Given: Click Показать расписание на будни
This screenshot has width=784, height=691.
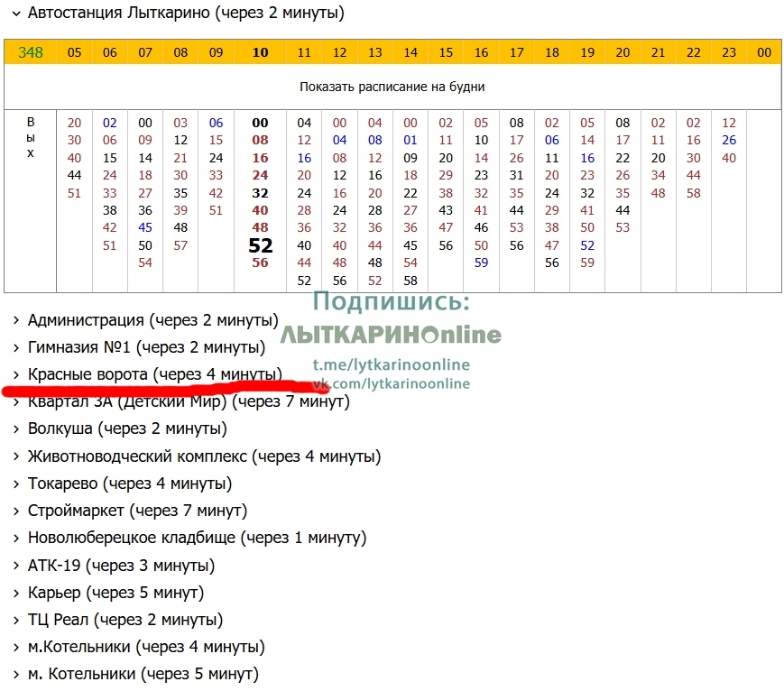Looking at the screenshot, I should tap(392, 88).
